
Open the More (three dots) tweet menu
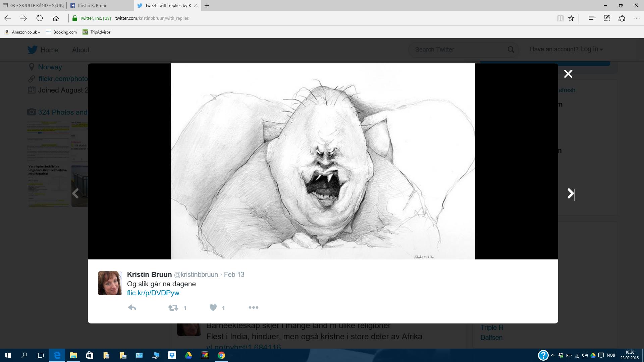click(x=253, y=307)
